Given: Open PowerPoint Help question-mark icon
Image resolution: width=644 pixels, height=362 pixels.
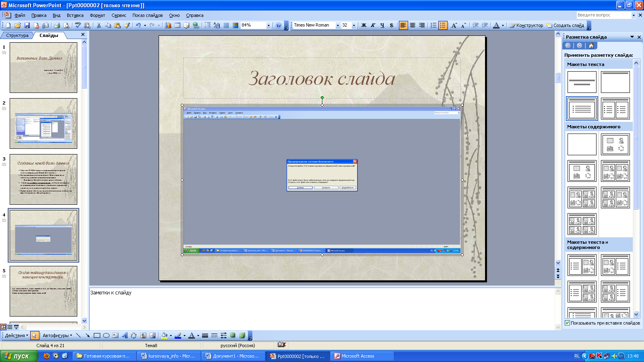Looking at the screenshot, I should tap(279, 25).
